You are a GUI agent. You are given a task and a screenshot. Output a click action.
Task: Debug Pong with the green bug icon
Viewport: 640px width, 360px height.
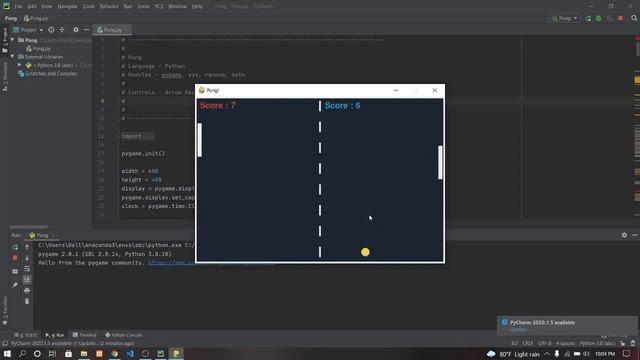[599, 18]
